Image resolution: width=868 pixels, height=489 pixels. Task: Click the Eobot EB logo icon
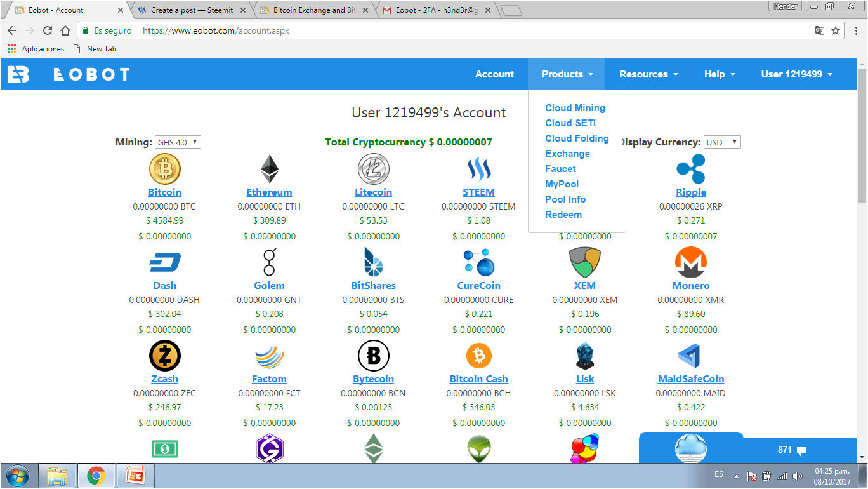pos(18,74)
